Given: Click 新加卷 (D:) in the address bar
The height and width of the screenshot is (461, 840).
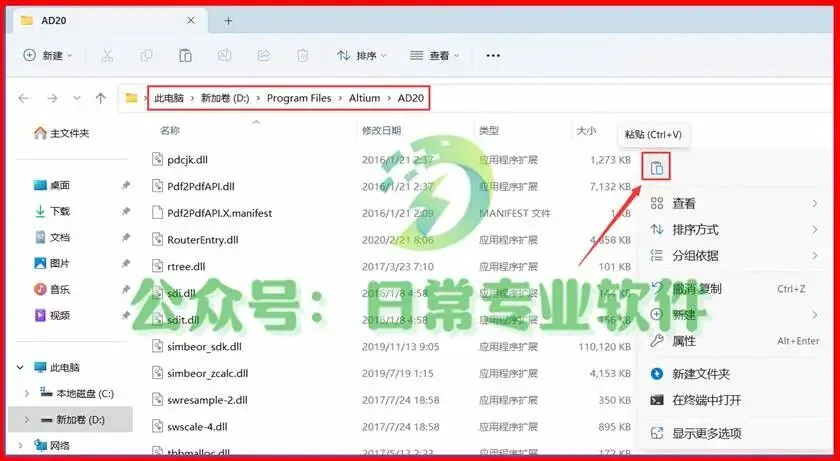Looking at the screenshot, I should click(x=225, y=98).
